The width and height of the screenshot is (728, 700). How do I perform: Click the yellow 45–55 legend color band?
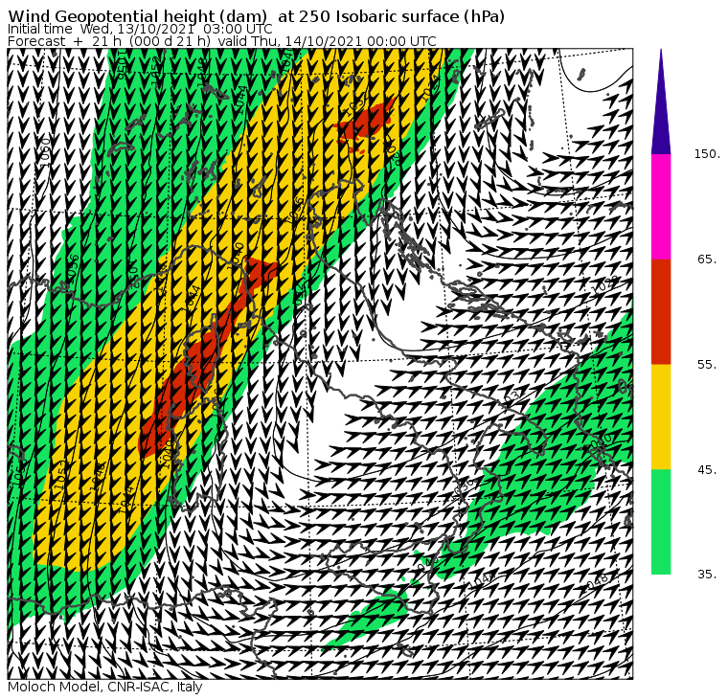point(661,417)
